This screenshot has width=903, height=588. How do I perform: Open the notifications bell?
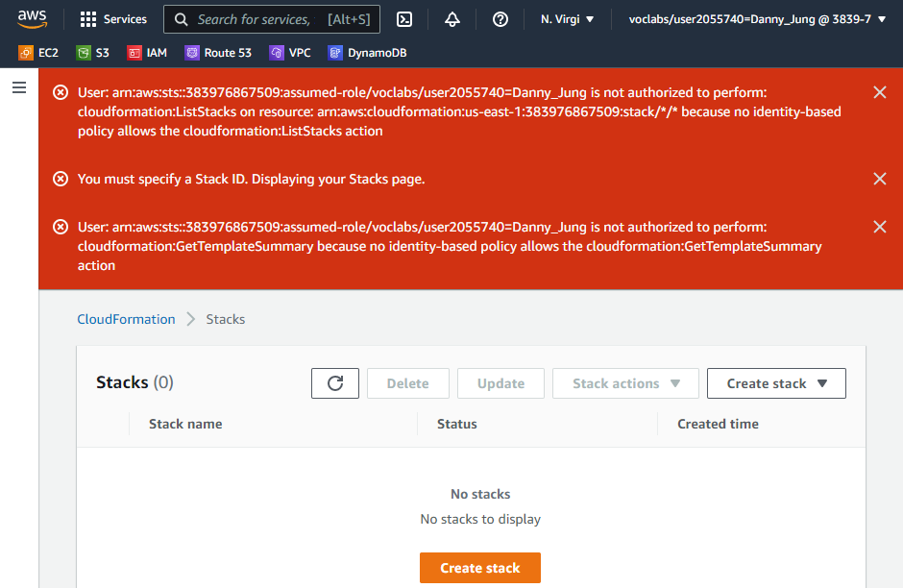coord(452,19)
